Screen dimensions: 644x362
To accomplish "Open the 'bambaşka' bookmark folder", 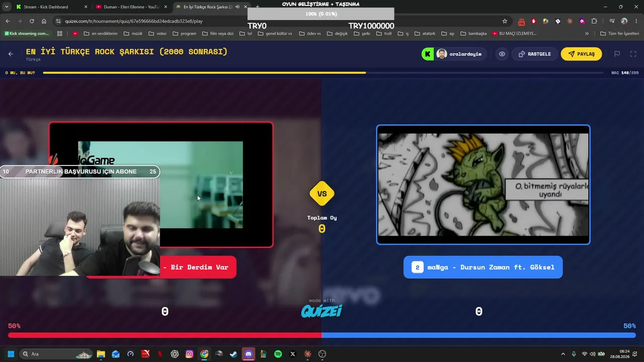I will click(473, 34).
